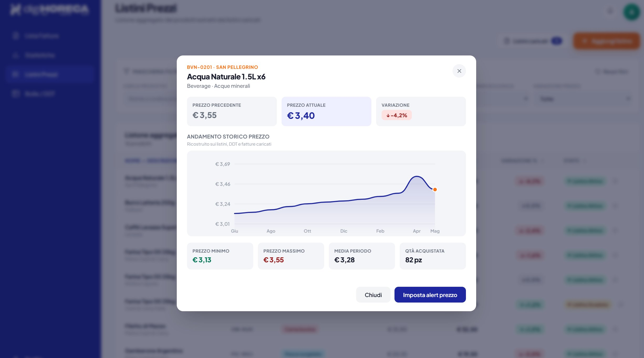Click the maximum price value € 3,55 in red
Viewport: 644px width, 358px height.
273,260
